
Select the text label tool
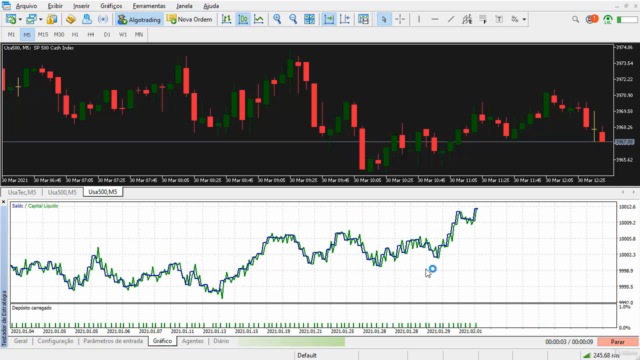(499, 19)
